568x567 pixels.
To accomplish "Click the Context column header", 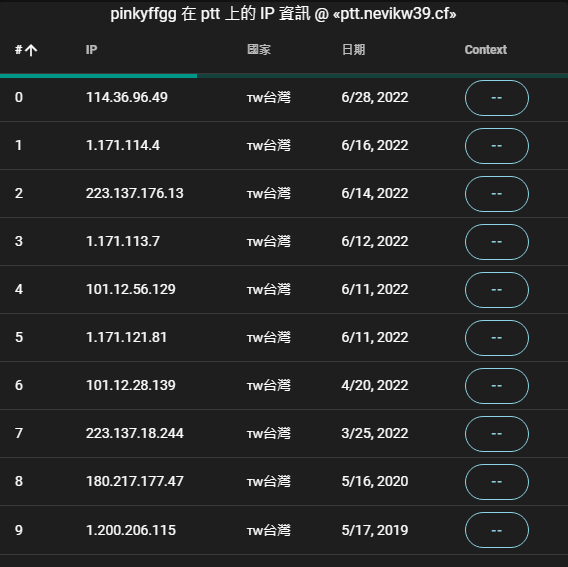I will (485, 50).
